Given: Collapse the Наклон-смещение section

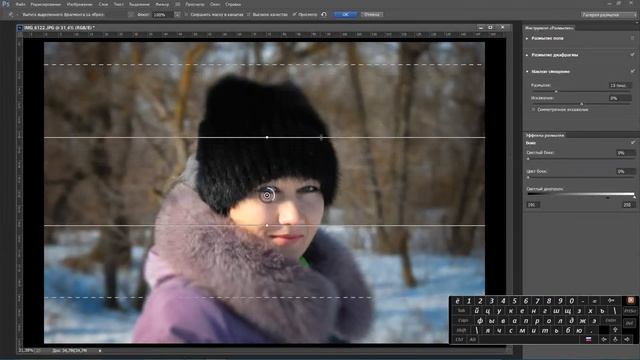Looking at the screenshot, I should 527,71.
